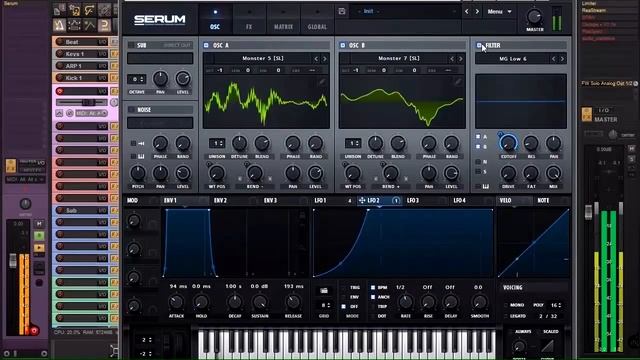Select the VELO tab
This screenshot has width=640, height=360.
tap(505, 200)
